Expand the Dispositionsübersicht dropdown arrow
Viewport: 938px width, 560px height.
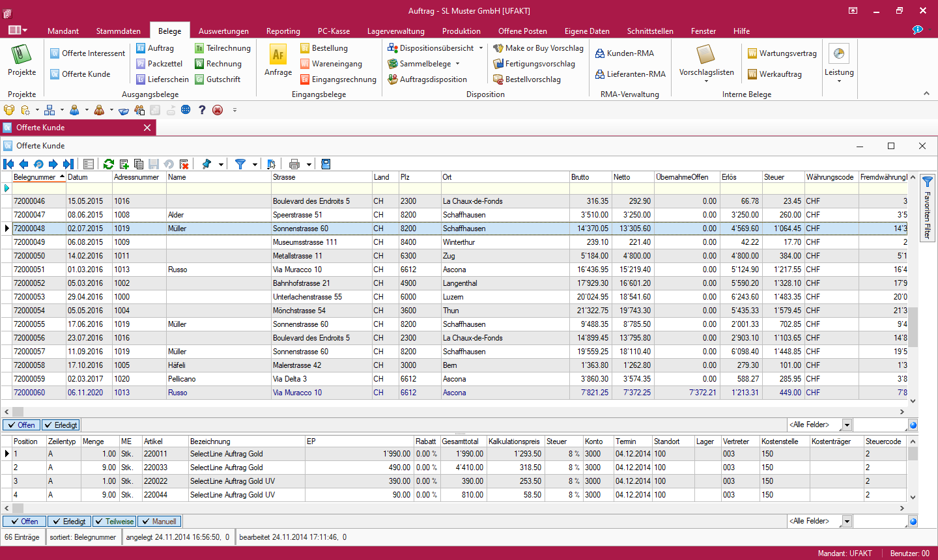[x=481, y=48]
